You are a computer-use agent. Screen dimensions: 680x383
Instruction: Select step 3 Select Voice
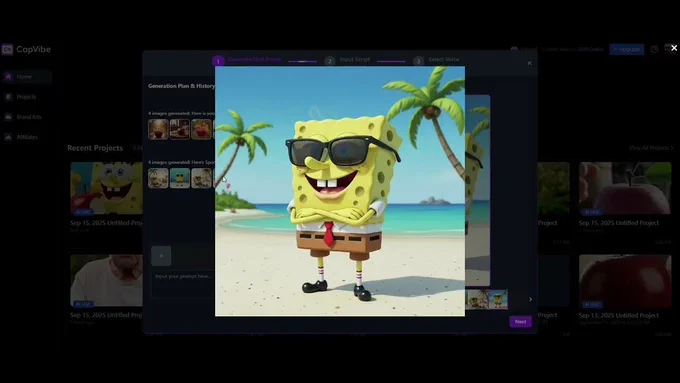(x=436, y=60)
